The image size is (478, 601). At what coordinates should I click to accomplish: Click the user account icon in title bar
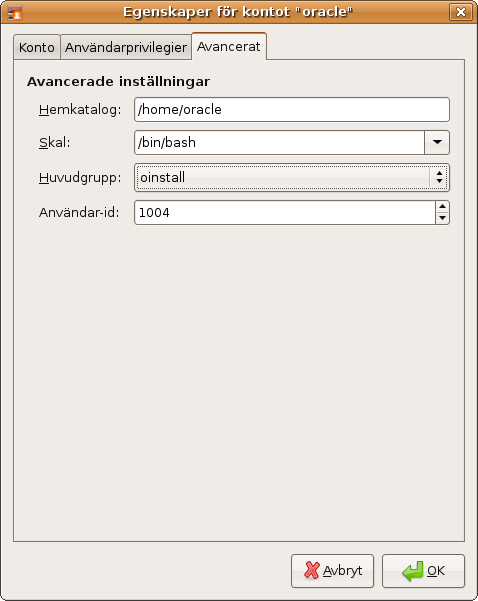(15, 12)
